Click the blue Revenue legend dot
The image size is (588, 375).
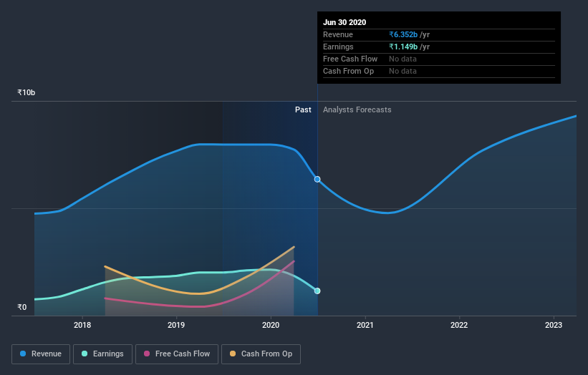coord(23,354)
